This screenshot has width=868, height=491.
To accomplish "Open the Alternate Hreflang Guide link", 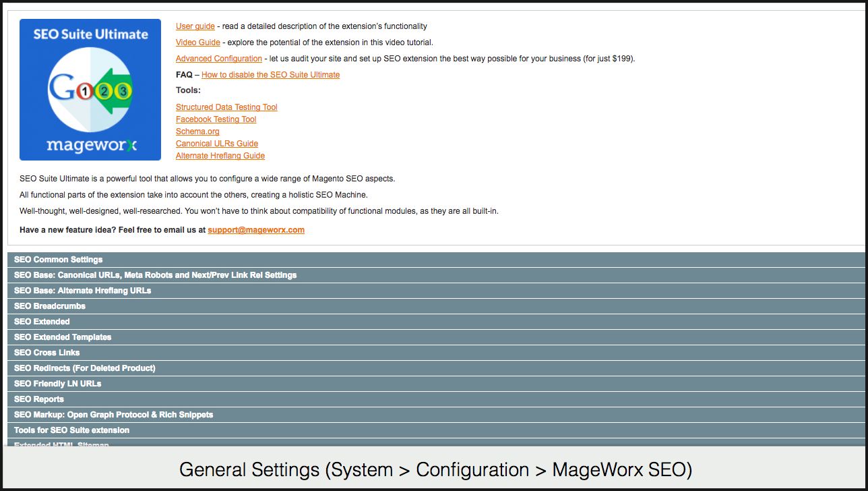I will 220,156.
